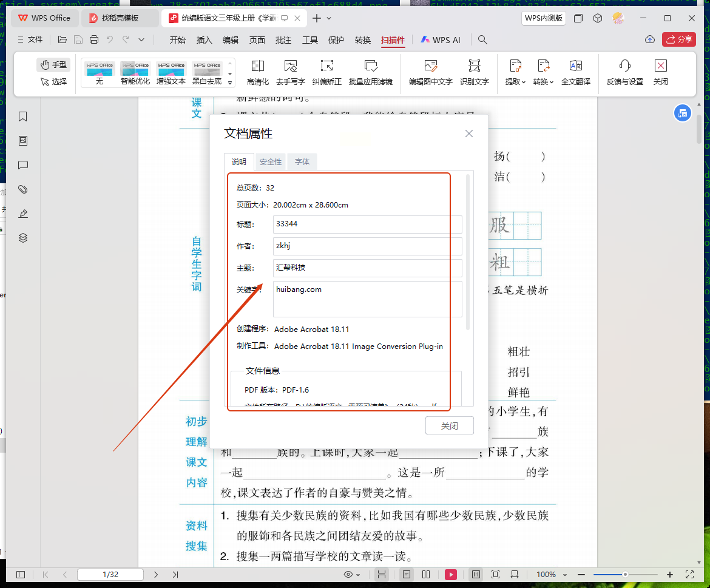Image resolution: width=710 pixels, height=588 pixels.
Task: Print the document via printer icon
Action: pos(93,40)
